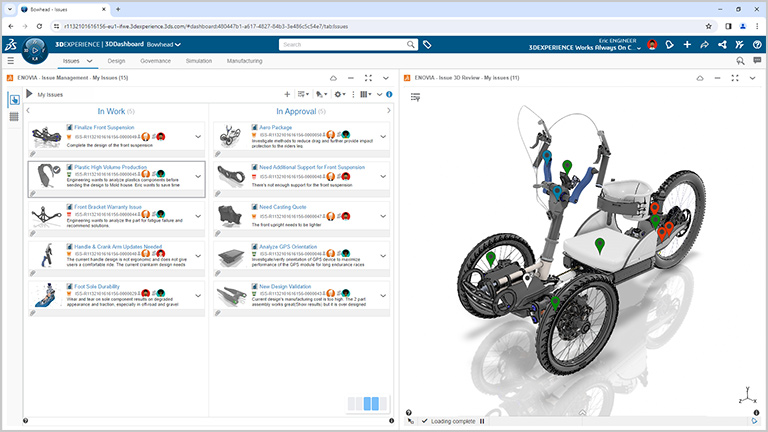The width and height of the screenshot is (768, 432).
Task: Switch to the Simulation tab
Action: pos(198,61)
